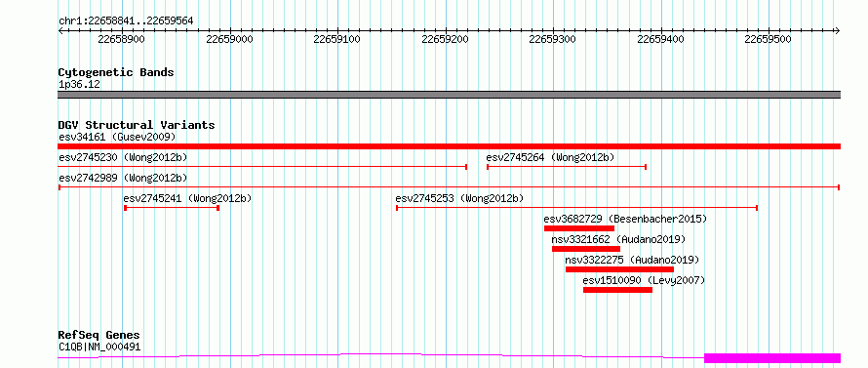
Task: Click the esv2742989 (Wong2012b) variant label
Action: point(123,178)
